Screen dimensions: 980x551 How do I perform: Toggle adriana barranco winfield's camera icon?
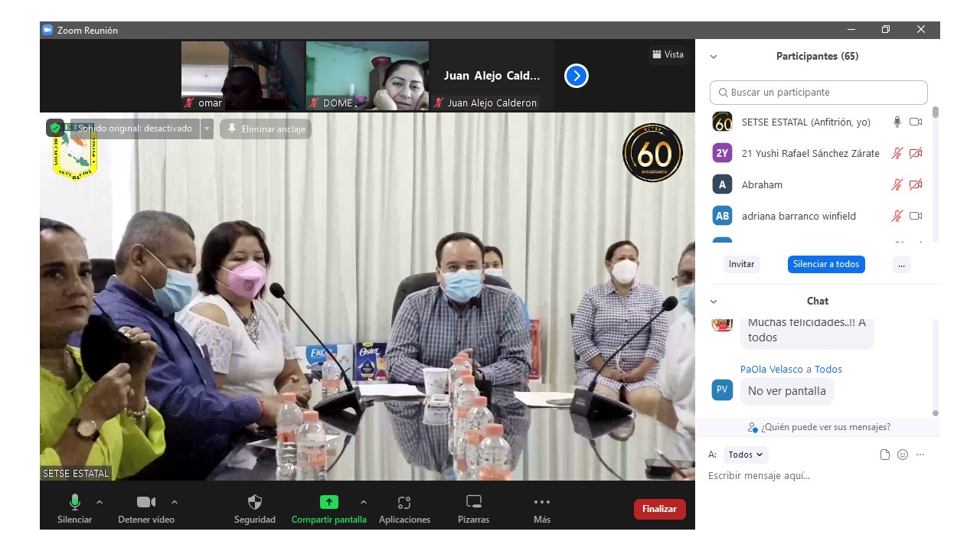point(916,216)
